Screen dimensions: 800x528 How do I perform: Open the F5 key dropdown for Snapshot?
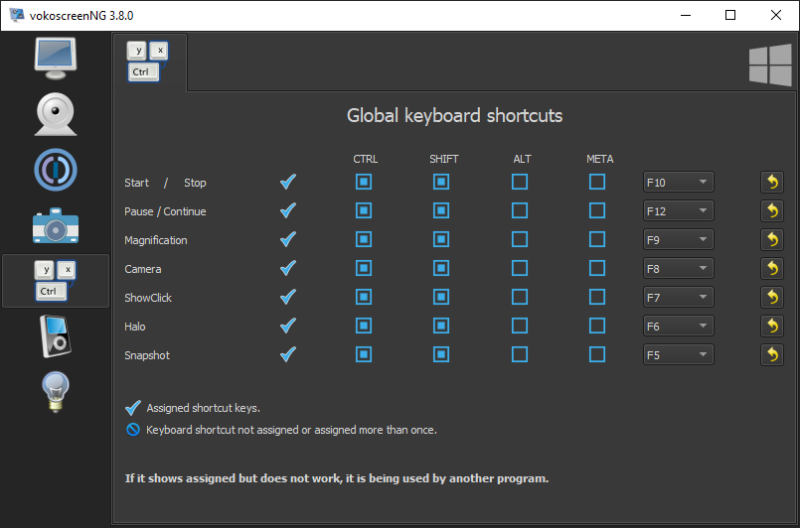(x=679, y=355)
